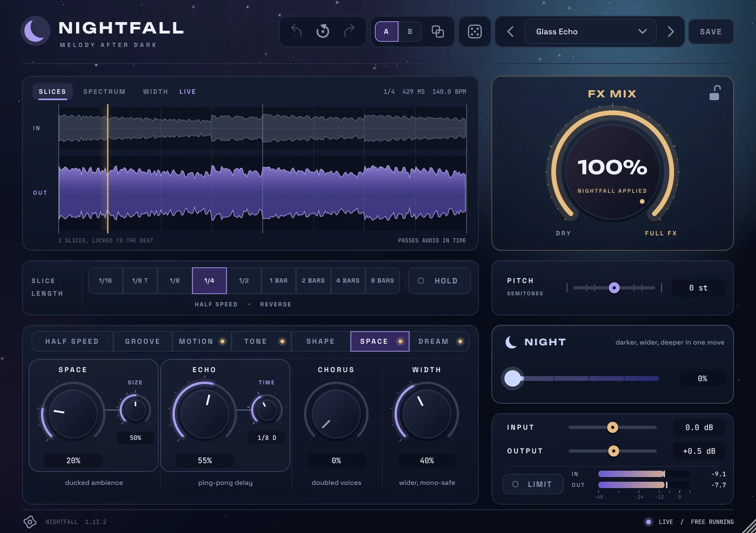Image resolution: width=756 pixels, height=533 pixels.
Task: Select the A compare state
Action: click(387, 32)
